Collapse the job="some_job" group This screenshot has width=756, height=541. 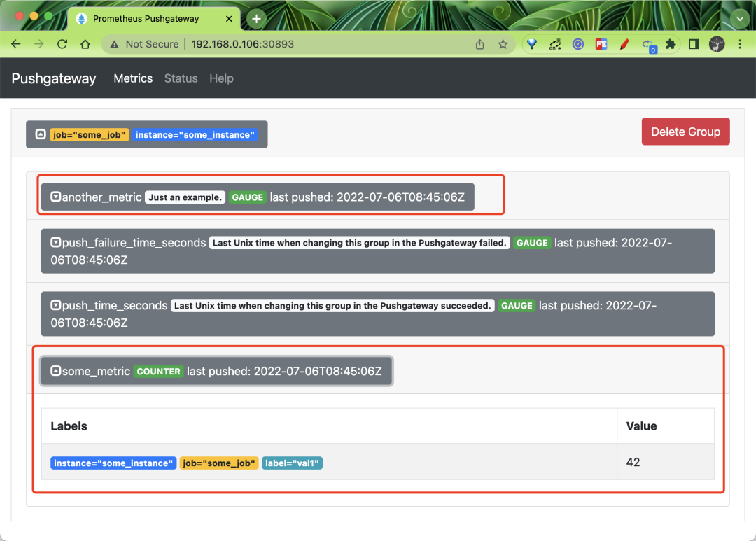[x=41, y=134]
